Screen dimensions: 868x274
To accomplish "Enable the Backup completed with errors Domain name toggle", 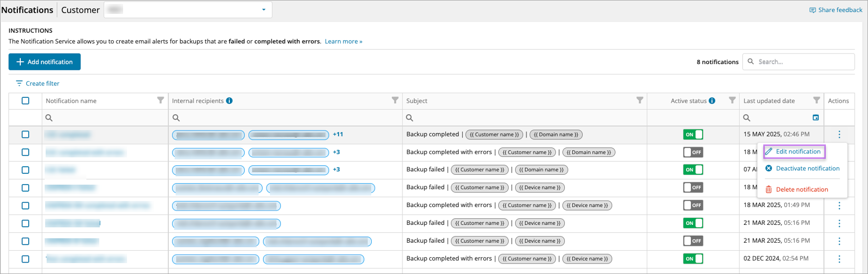I will (693, 152).
